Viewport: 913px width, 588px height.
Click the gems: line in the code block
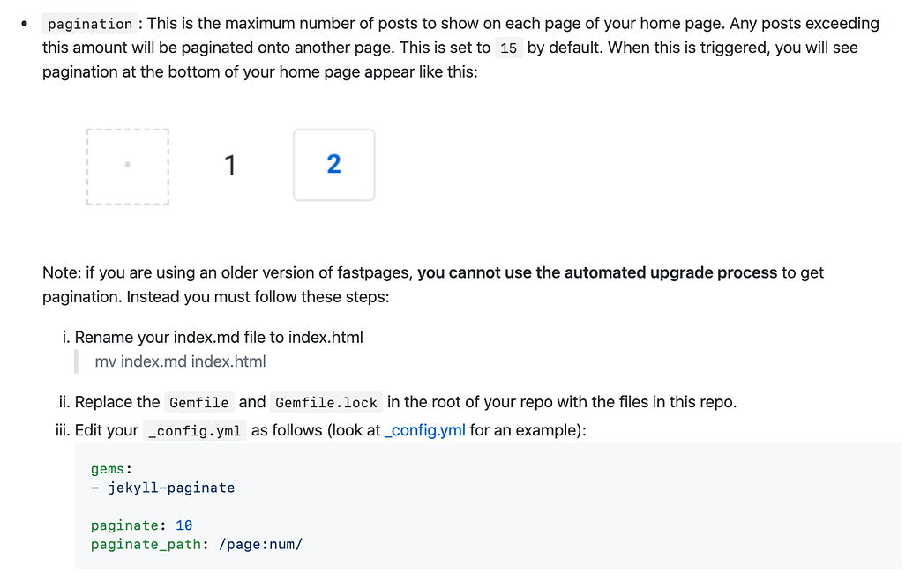click(108, 468)
